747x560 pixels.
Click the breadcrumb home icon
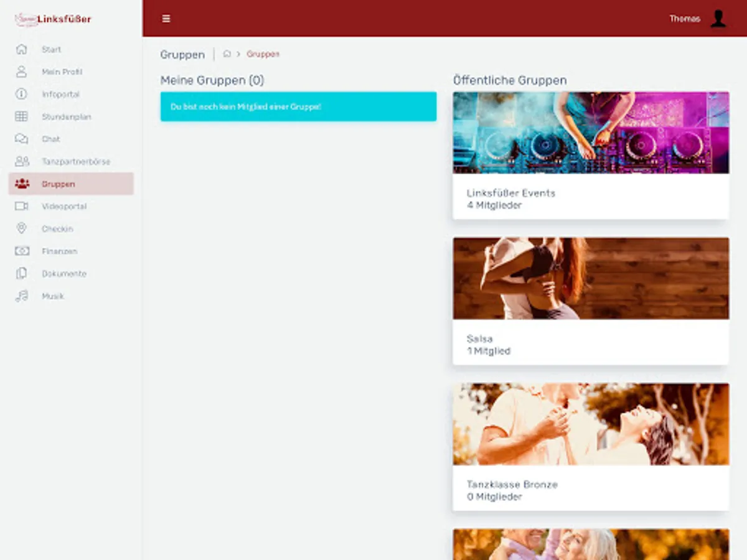tap(227, 54)
